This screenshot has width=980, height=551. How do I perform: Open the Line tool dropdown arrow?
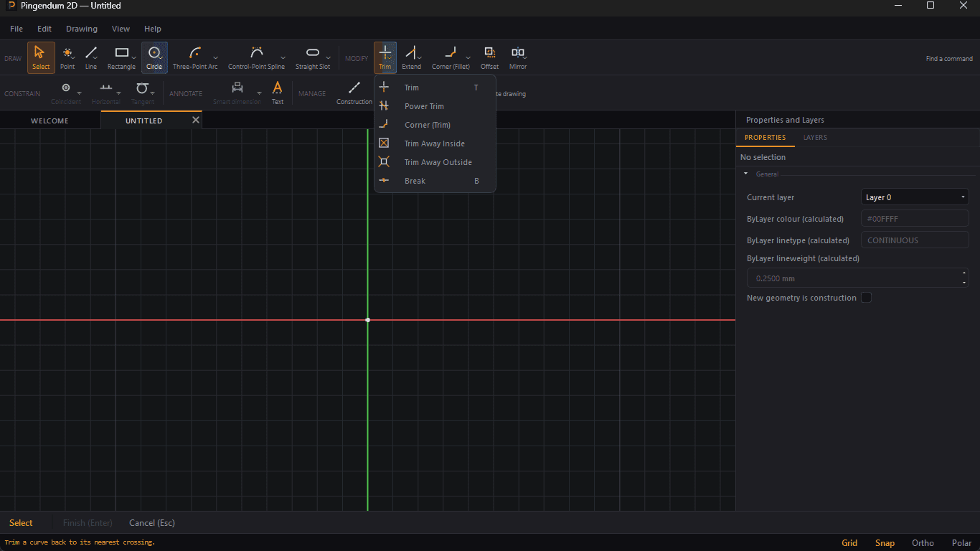tap(96, 58)
